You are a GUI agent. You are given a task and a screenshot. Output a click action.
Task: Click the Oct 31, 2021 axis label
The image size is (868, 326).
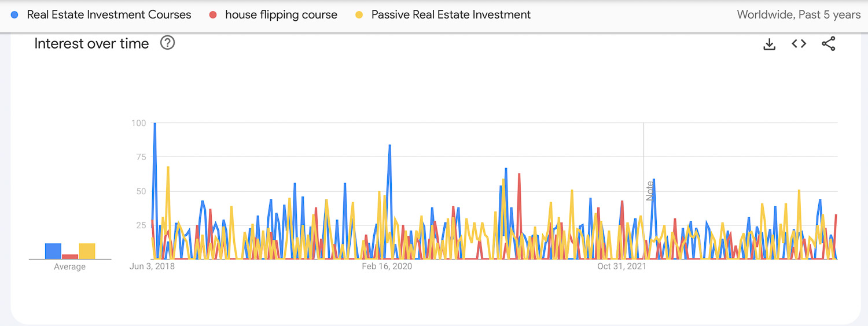click(622, 266)
